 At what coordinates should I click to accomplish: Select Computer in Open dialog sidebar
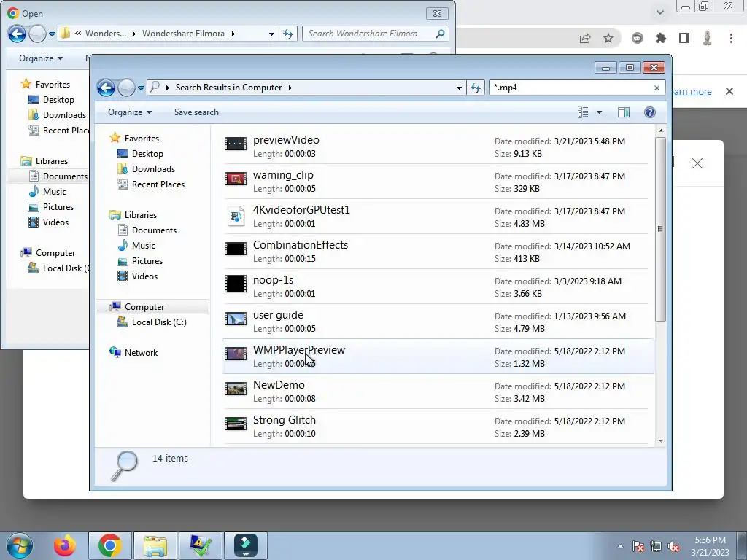point(55,253)
